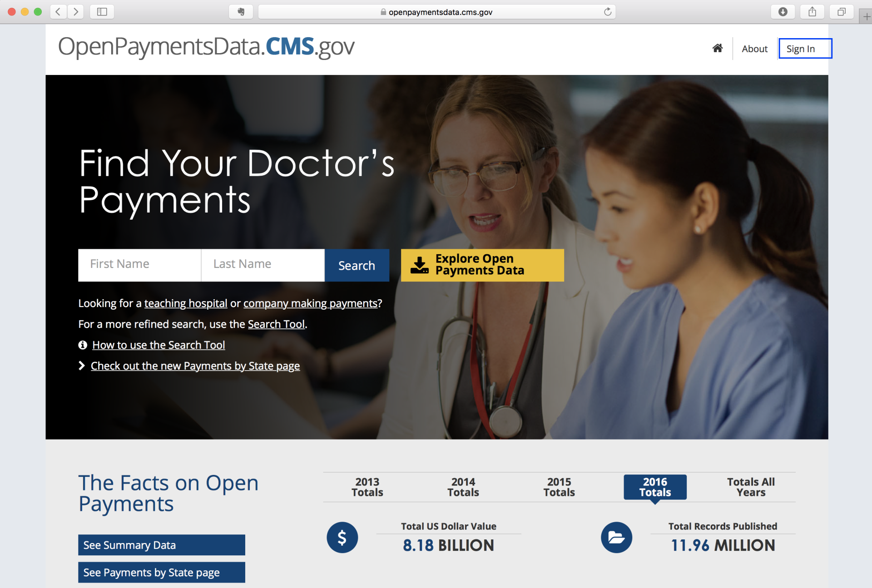Open the teaching hospital link
872x588 pixels.
185,303
